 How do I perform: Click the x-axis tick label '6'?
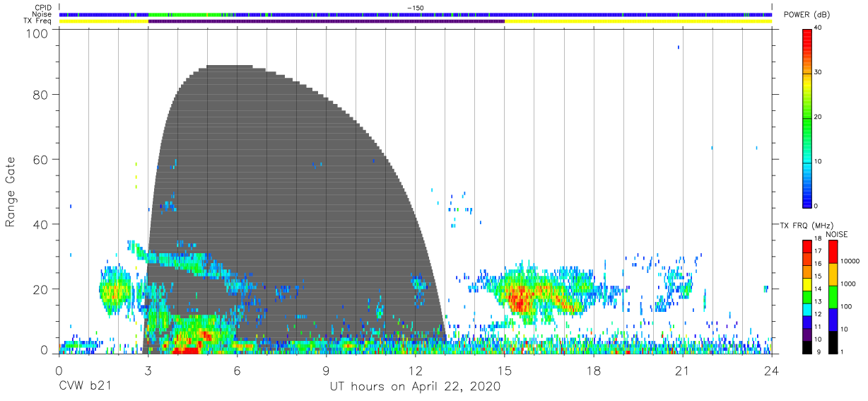coord(237,370)
